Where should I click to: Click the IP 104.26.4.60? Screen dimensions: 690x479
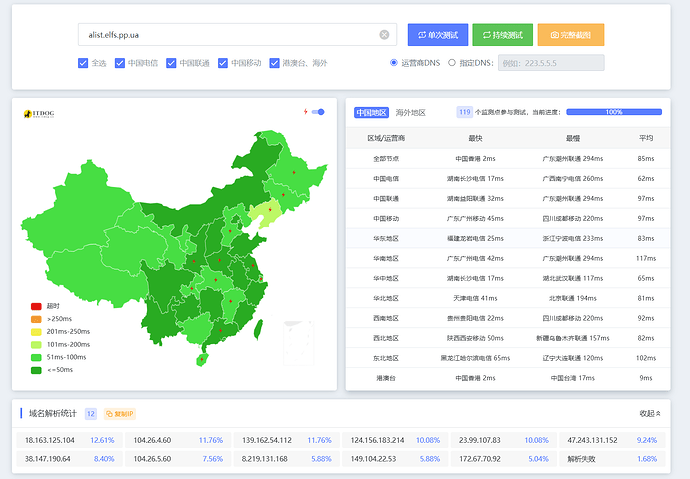click(152, 440)
